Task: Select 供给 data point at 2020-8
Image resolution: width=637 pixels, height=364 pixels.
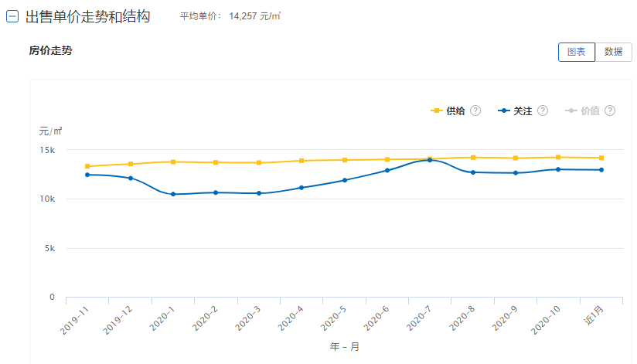Action: (473, 158)
